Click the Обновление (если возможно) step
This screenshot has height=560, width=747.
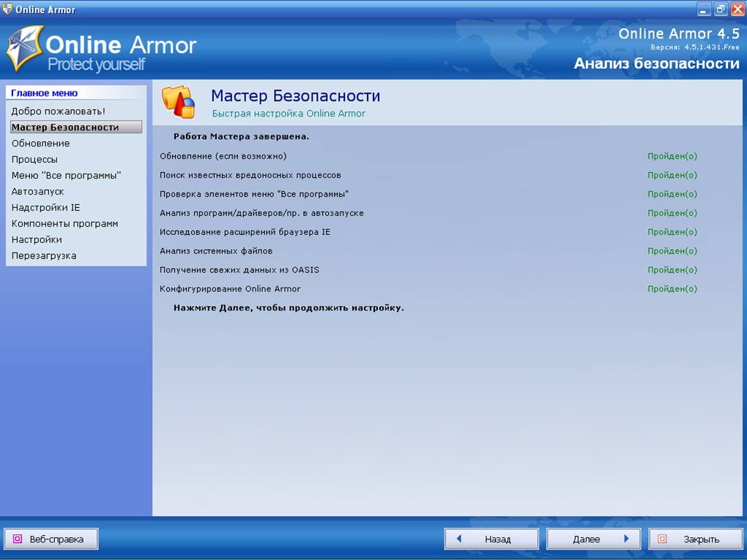[x=223, y=156]
